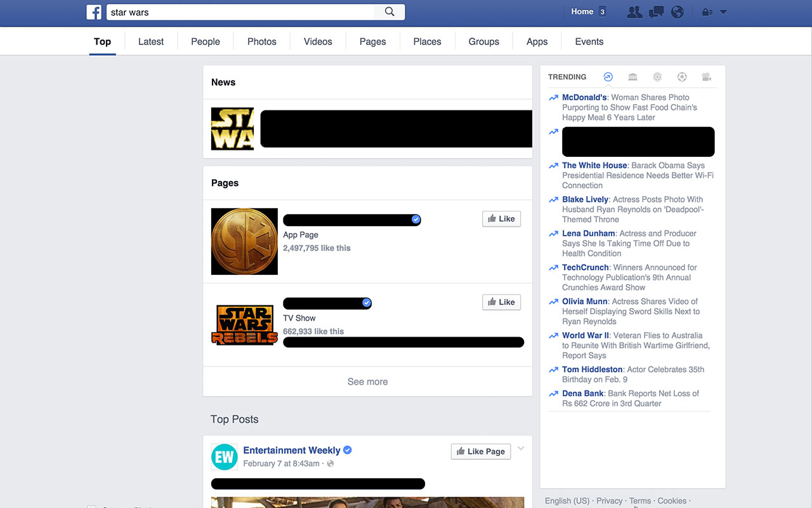Click the Home link
This screenshot has height=508, width=812.
pos(582,11)
